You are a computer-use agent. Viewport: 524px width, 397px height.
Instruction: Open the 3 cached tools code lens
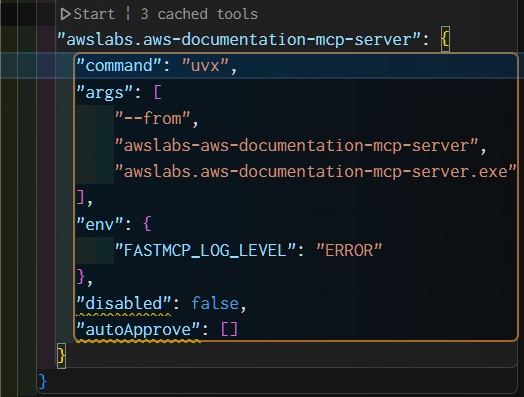[x=199, y=14]
